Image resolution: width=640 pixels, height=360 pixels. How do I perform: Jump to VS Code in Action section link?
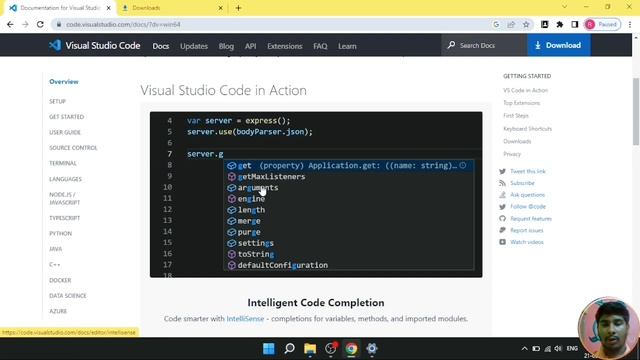[x=525, y=90]
